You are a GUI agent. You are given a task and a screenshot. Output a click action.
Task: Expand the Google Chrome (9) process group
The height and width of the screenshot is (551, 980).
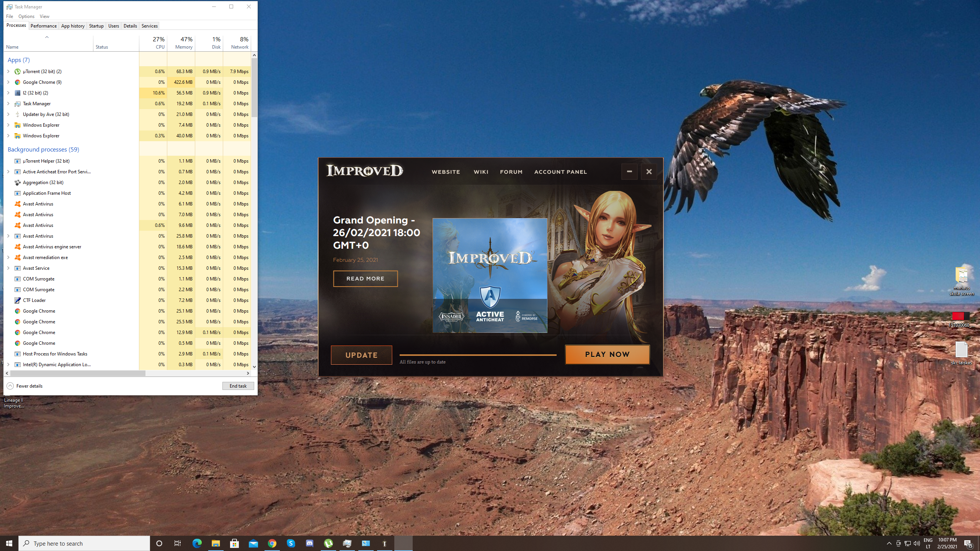click(x=8, y=82)
